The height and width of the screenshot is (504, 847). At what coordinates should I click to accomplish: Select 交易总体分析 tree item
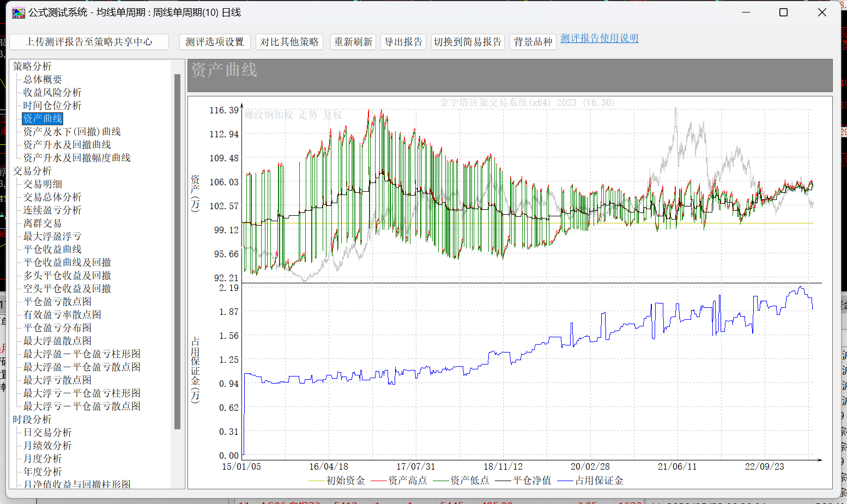[x=52, y=197]
